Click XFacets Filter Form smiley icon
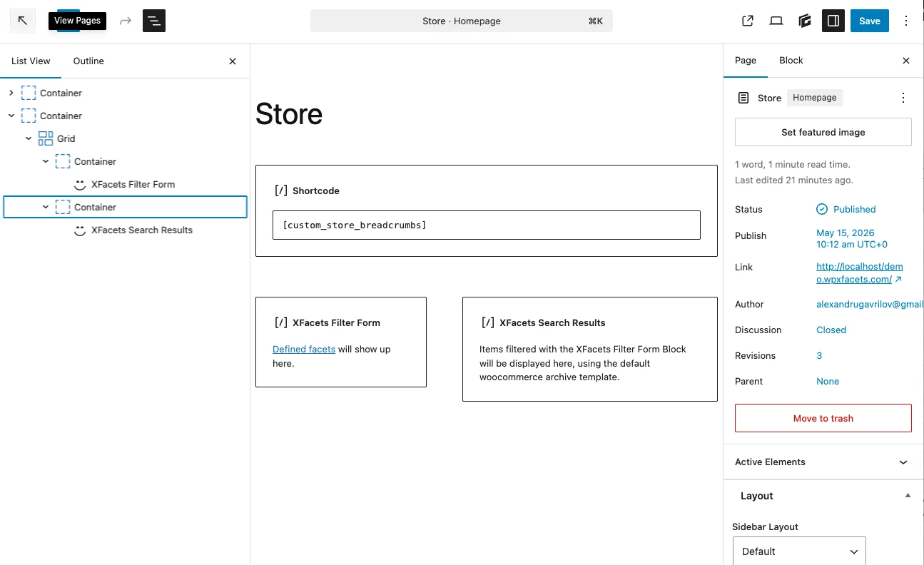 pyautogui.click(x=80, y=184)
